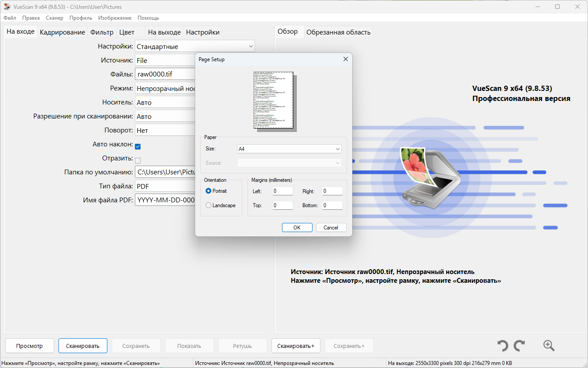Image resolution: width=588 pixels, height=368 pixels.
Task: Click the rotate left icon
Action: tap(503, 346)
